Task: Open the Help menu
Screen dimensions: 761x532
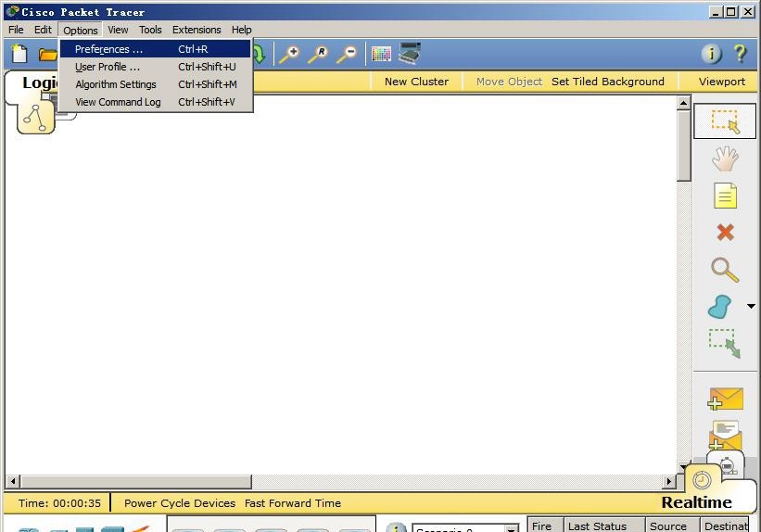Action: pyautogui.click(x=241, y=30)
